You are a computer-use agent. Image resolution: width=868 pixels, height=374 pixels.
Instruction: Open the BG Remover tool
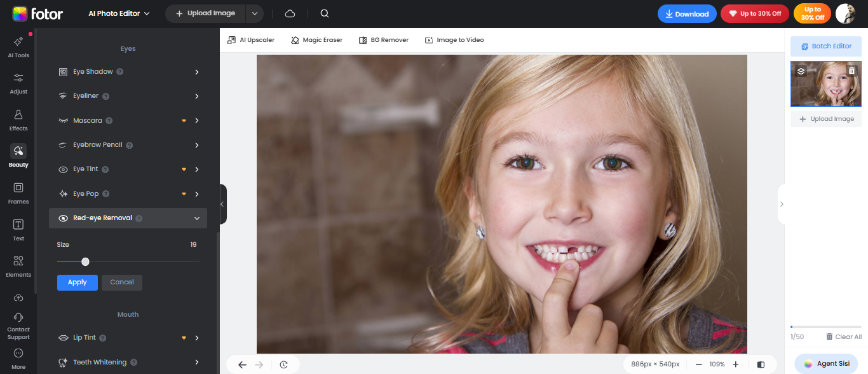click(x=383, y=40)
